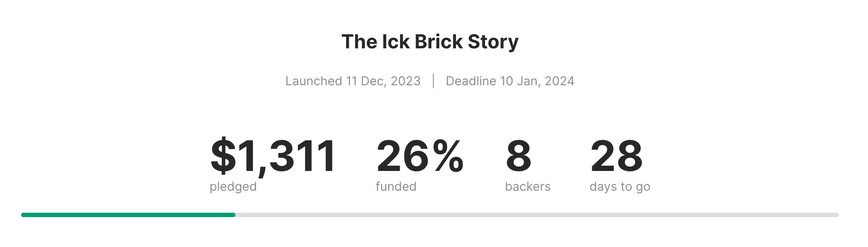Click the year 2024 in the deadline

(x=559, y=81)
